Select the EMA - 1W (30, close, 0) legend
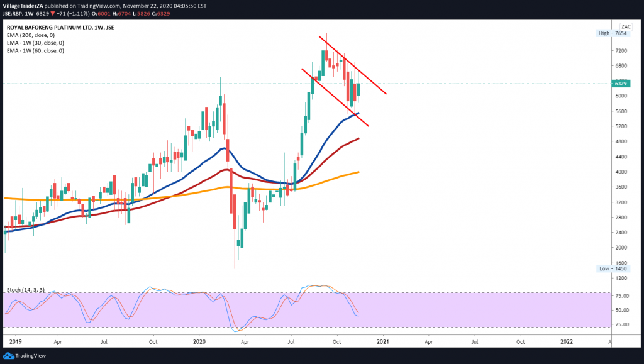The image size is (644, 364). coord(35,43)
